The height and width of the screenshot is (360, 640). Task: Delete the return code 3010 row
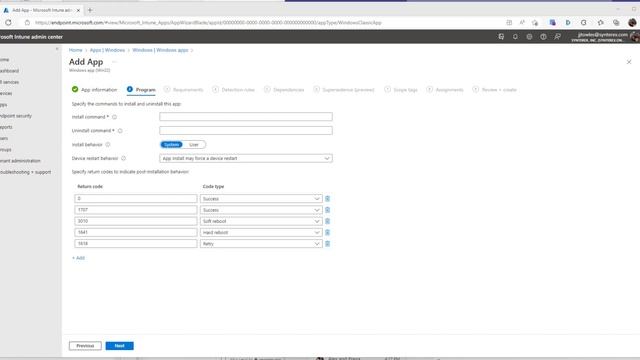click(327, 221)
